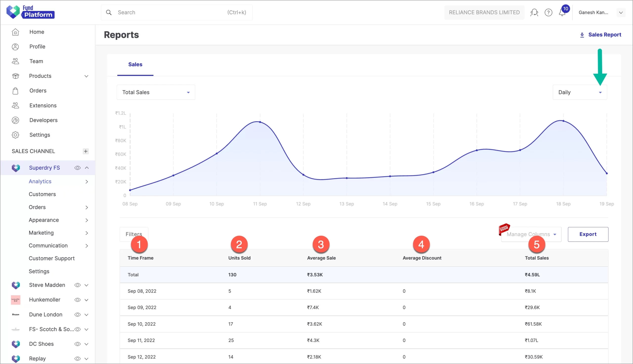Screen dimensions: 633x364
Task: Toggle the Steve Madden eye icon
Action: click(78, 285)
